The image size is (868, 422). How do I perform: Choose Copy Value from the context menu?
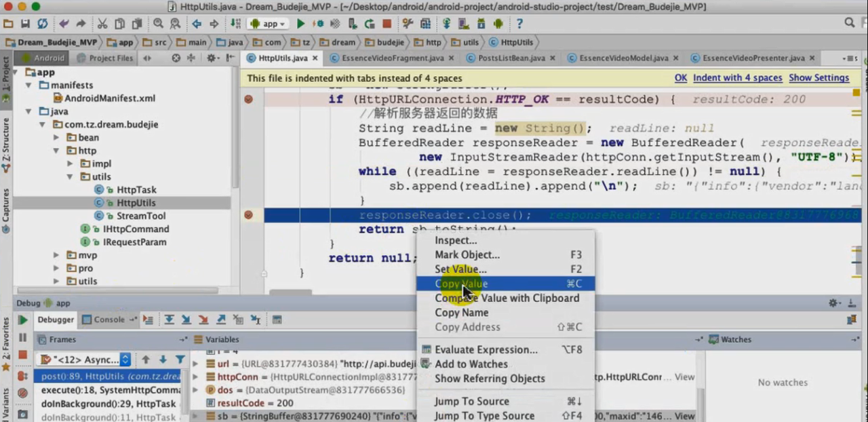pos(461,284)
